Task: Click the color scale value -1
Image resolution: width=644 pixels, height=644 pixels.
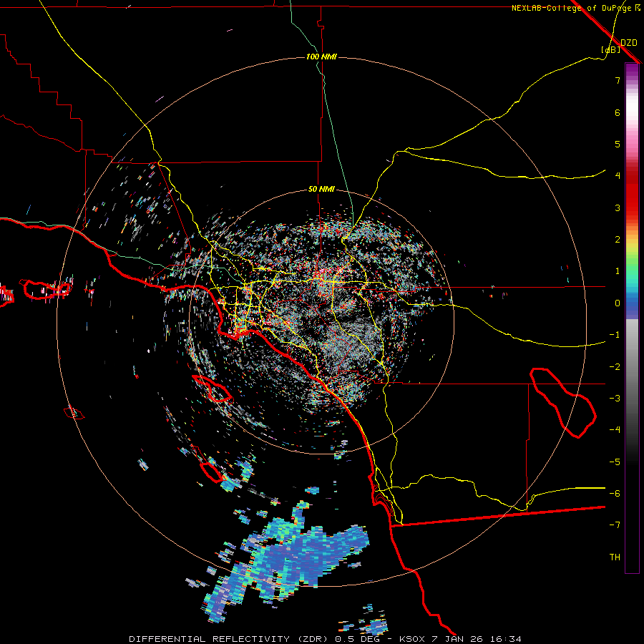Action: click(615, 335)
